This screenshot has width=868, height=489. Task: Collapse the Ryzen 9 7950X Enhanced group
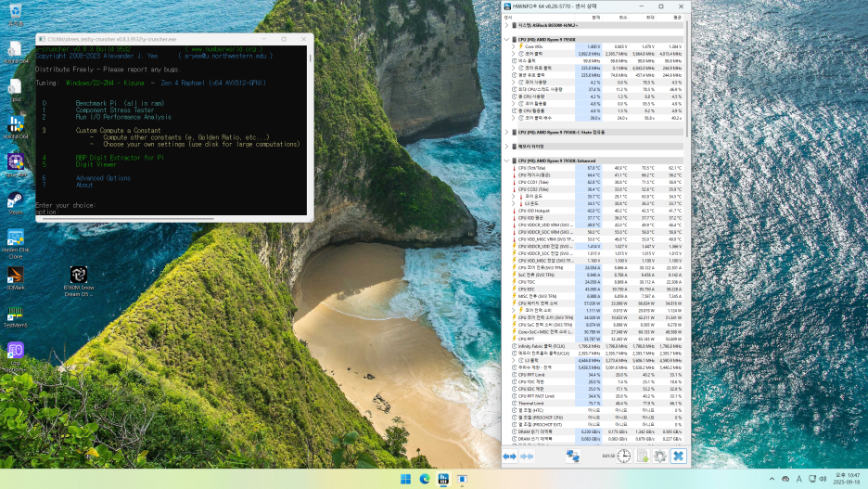coord(506,161)
